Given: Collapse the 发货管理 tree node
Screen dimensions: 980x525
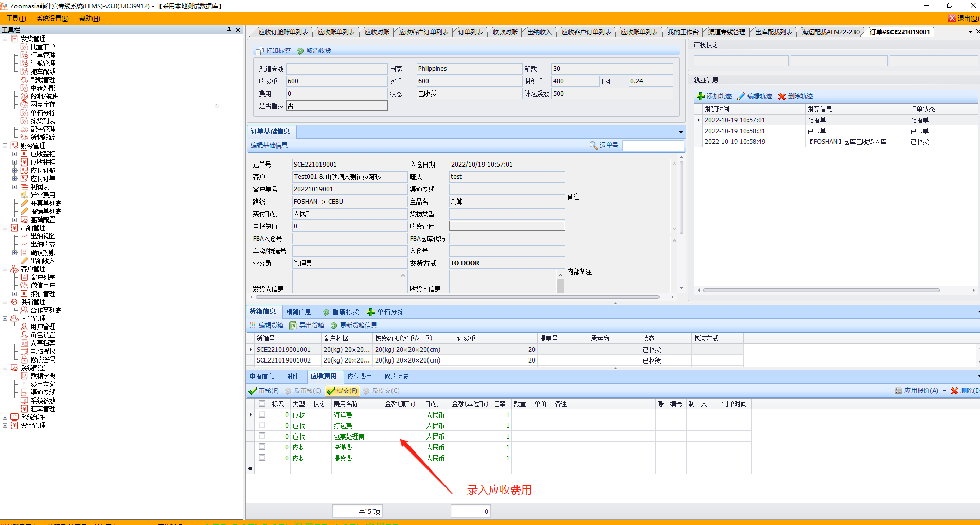Looking at the screenshot, I should tap(5, 39).
